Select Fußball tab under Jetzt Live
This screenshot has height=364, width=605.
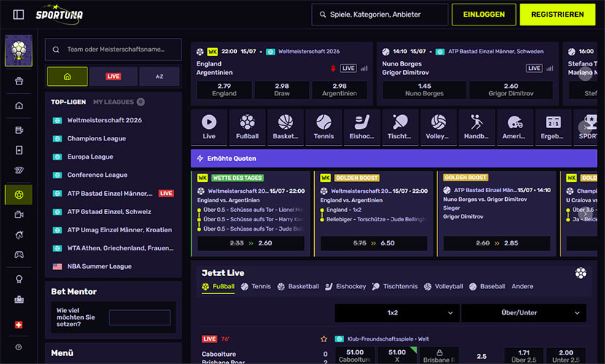[x=218, y=287]
